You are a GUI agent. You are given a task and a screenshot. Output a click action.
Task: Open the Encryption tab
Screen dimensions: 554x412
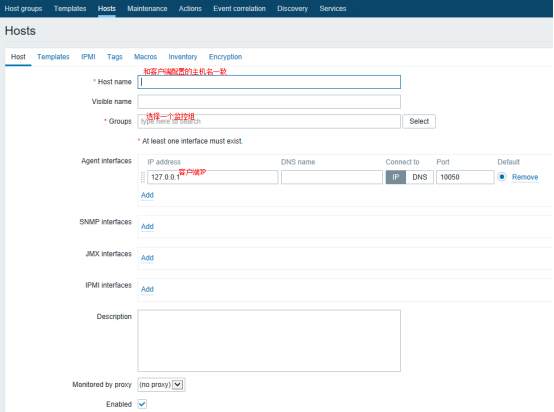[225, 57]
